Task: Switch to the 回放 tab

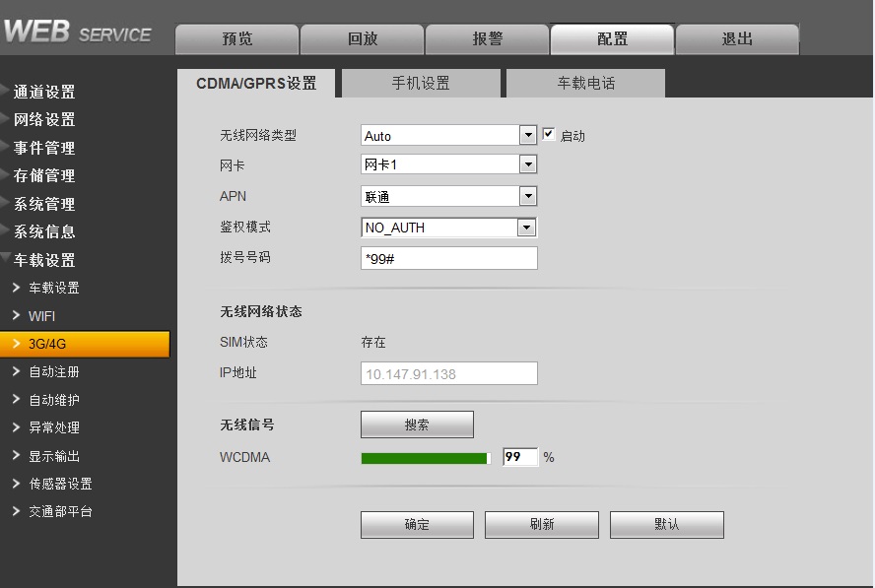Action: point(362,39)
